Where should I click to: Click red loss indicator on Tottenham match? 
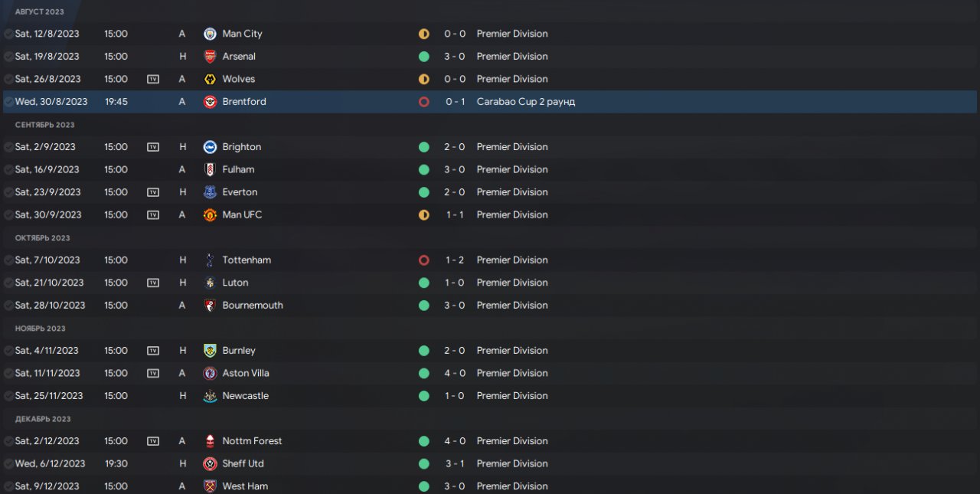423,260
